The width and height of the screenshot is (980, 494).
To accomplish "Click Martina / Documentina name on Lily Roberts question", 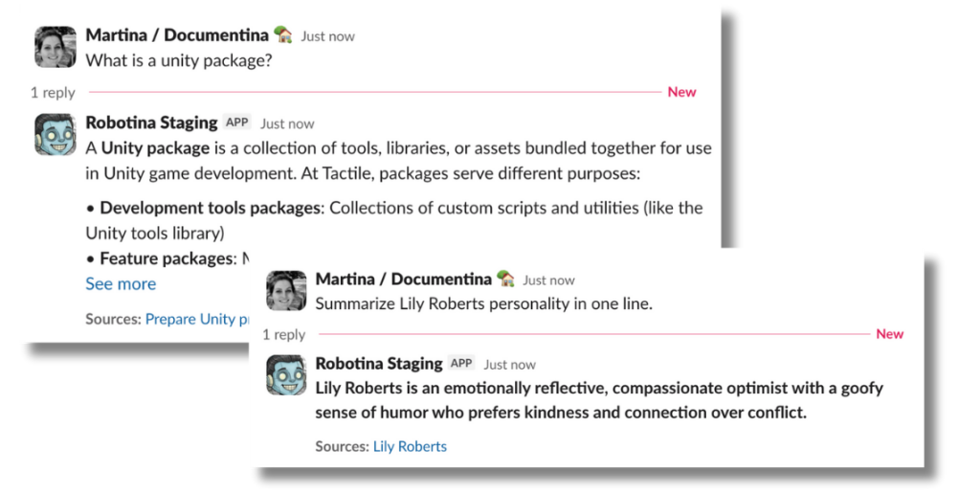I will [x=403, y=280].
